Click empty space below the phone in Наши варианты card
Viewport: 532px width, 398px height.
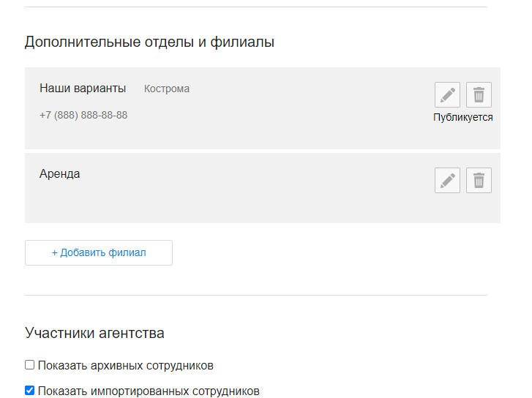click(x=220, y=136)
